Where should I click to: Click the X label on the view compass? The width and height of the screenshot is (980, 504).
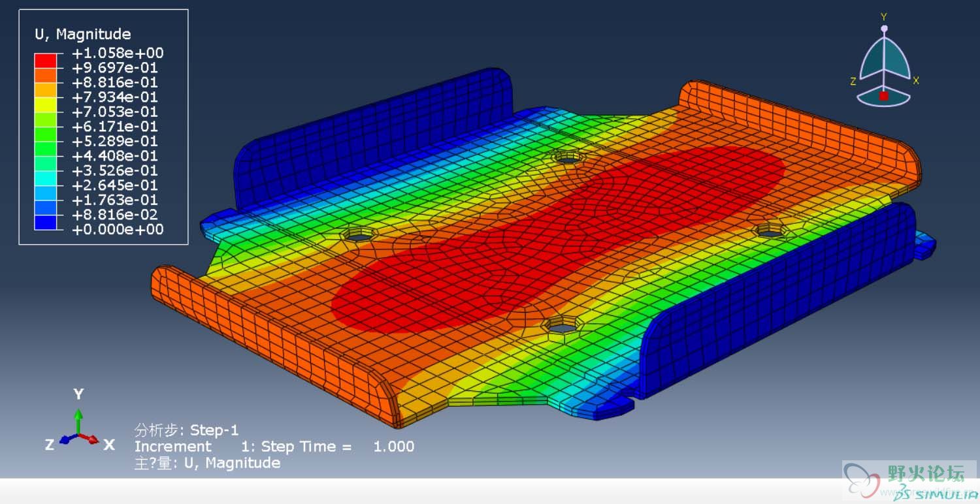(x=916, y=81)
